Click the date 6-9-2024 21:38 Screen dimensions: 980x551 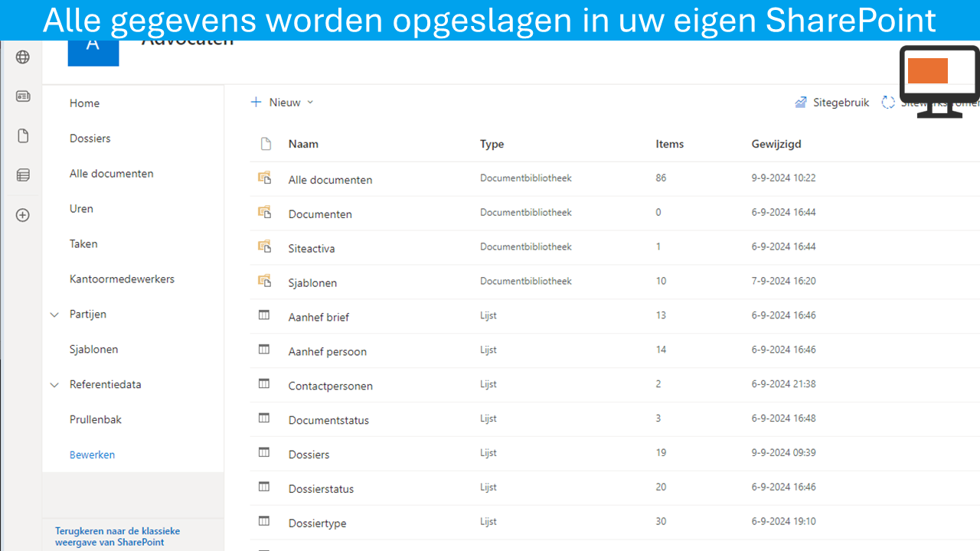784,384
